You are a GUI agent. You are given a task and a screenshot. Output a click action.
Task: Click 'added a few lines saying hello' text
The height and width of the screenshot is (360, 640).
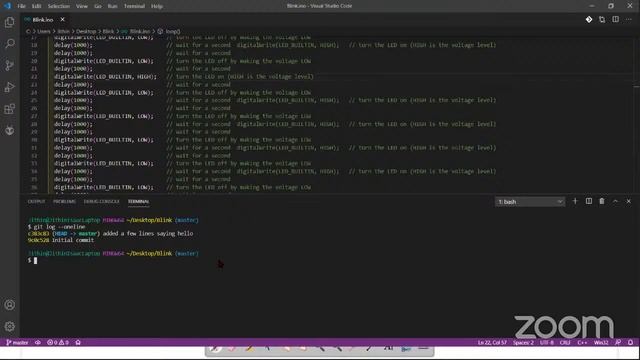point(148,233)
